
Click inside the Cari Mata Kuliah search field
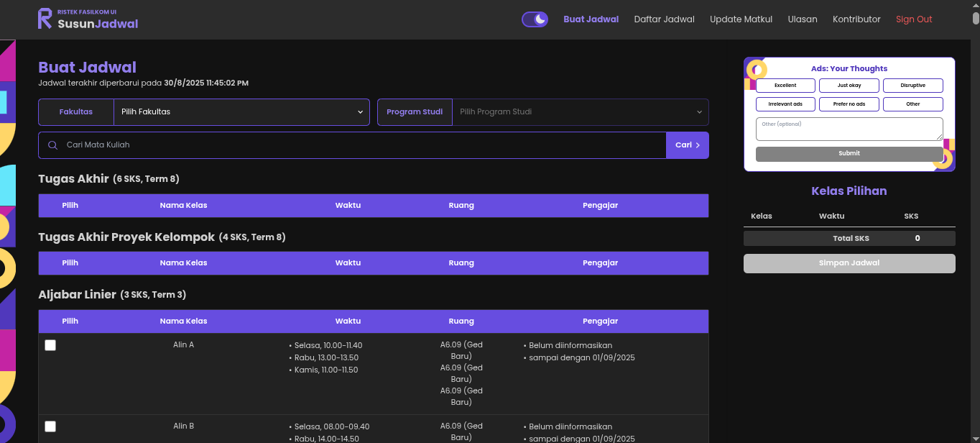pyautogui.click(x=287, y=145)
